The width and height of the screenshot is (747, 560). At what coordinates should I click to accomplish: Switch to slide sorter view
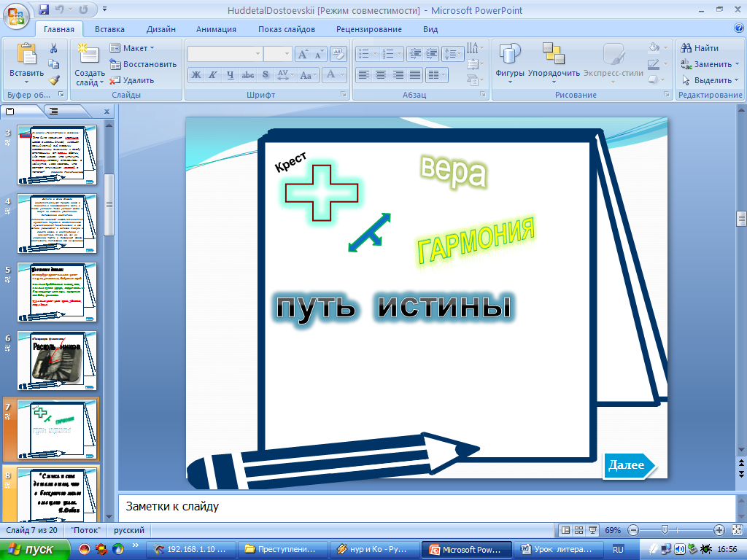point(579,530)
